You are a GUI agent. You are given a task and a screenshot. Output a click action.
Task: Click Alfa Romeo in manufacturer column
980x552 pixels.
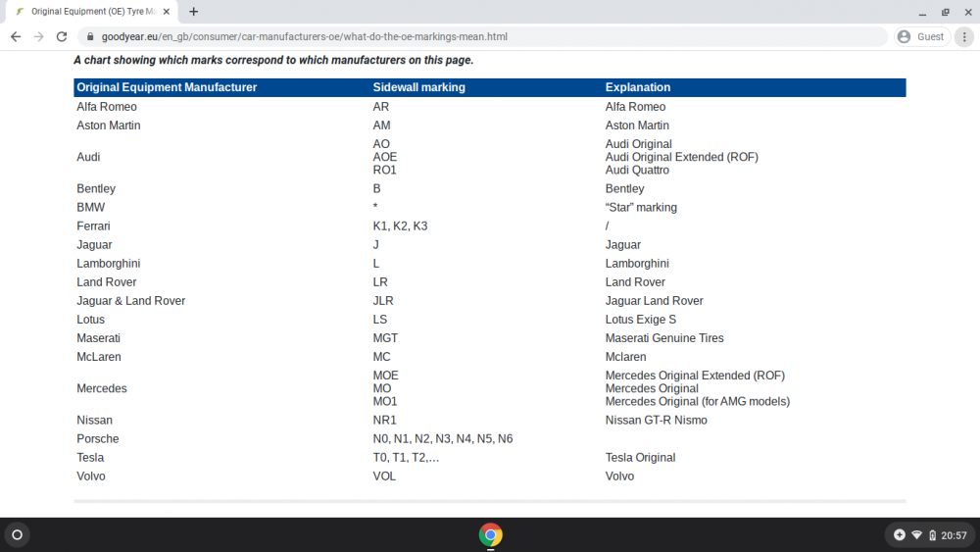(107, 107)
